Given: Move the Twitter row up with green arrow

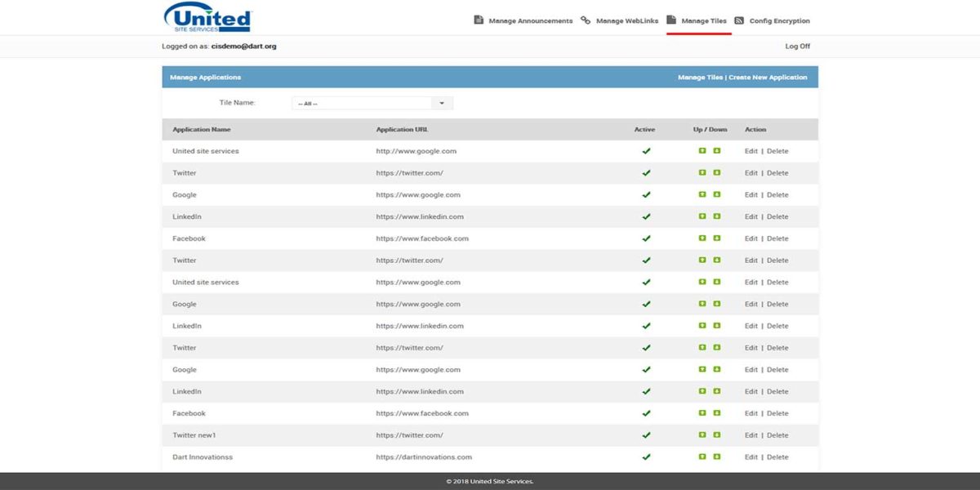Looking at the screenshot, I should [702, 172].
